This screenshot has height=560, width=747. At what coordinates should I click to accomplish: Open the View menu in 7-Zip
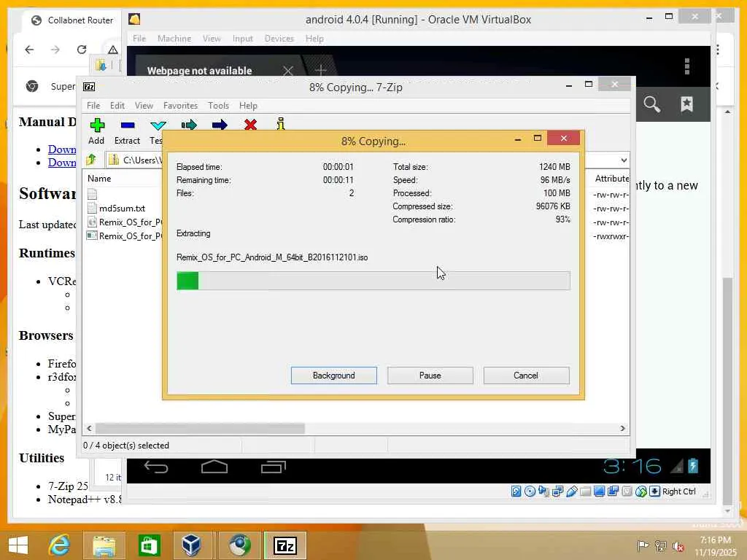click(x=144, y=105)
